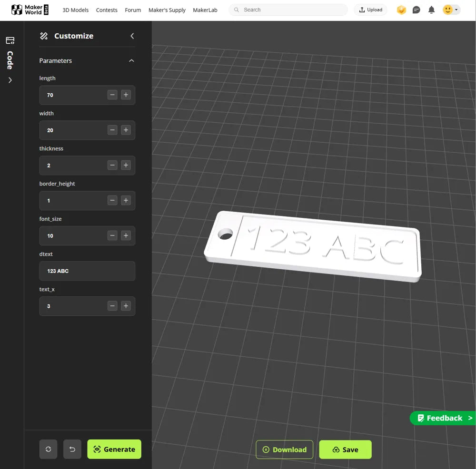
Task: Collapse the Customize sidebar with the chevron
Action: [x=132, y=36]
